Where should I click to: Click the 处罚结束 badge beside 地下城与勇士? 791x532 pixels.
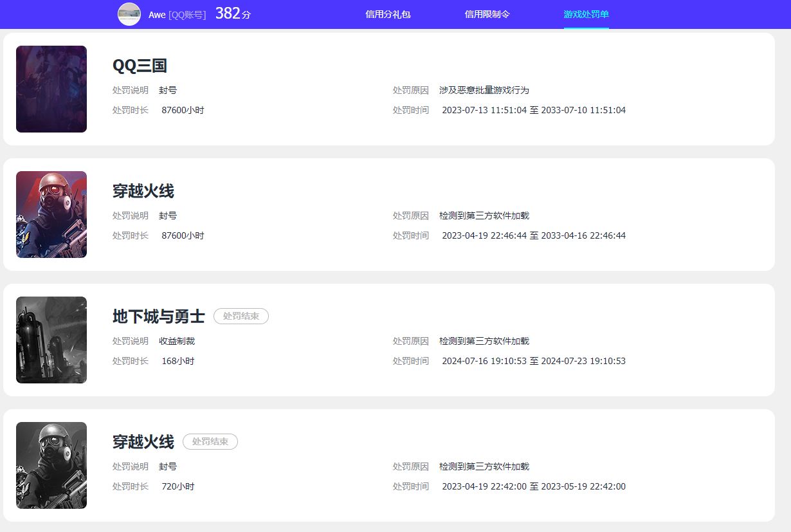(241, 316)
